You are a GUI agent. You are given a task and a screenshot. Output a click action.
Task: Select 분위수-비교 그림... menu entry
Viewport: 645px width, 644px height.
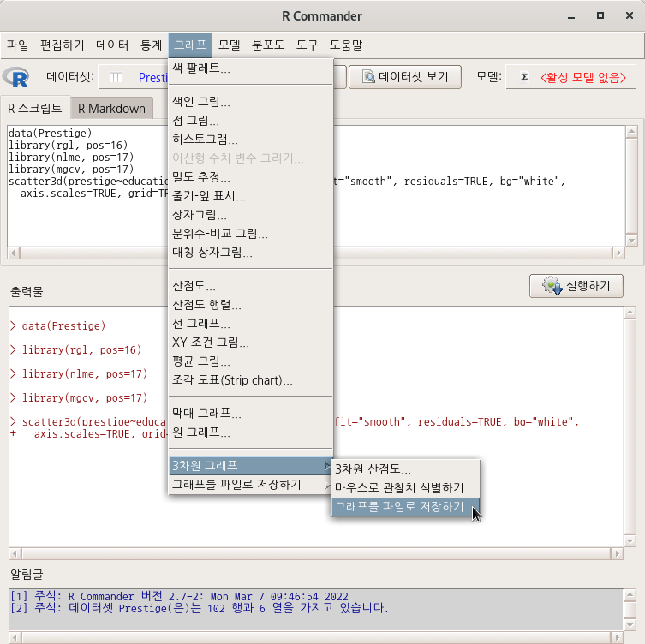pyautogui.click(x=250, y=234)
